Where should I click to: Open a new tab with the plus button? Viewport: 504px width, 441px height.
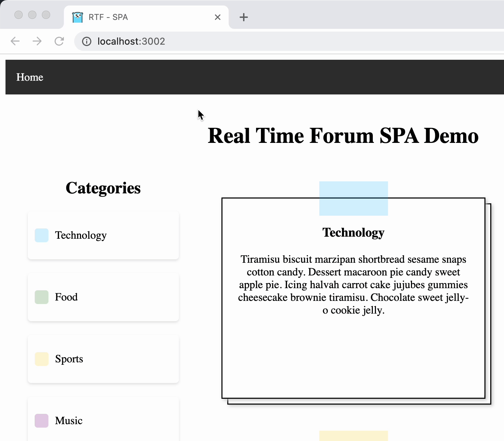coord(243,17)
